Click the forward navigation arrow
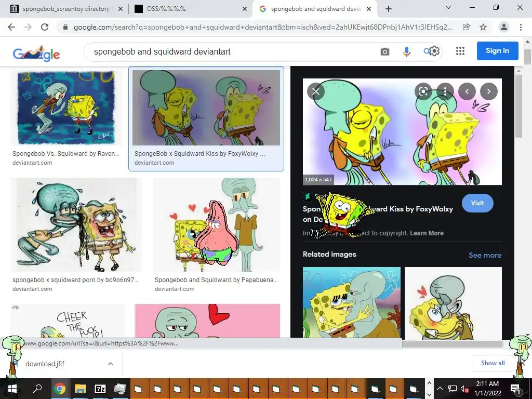The width and height of the screenshot is (532, 399). [28, 27]
